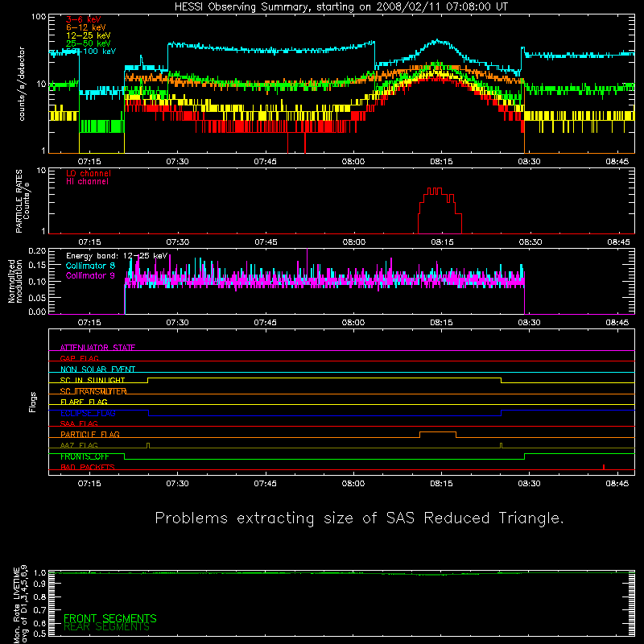This screenshot has width=644, height=644.
Task: Click the 1.0 tick on livetime axis
Action: pyautogui.click(x=39, y=572)
